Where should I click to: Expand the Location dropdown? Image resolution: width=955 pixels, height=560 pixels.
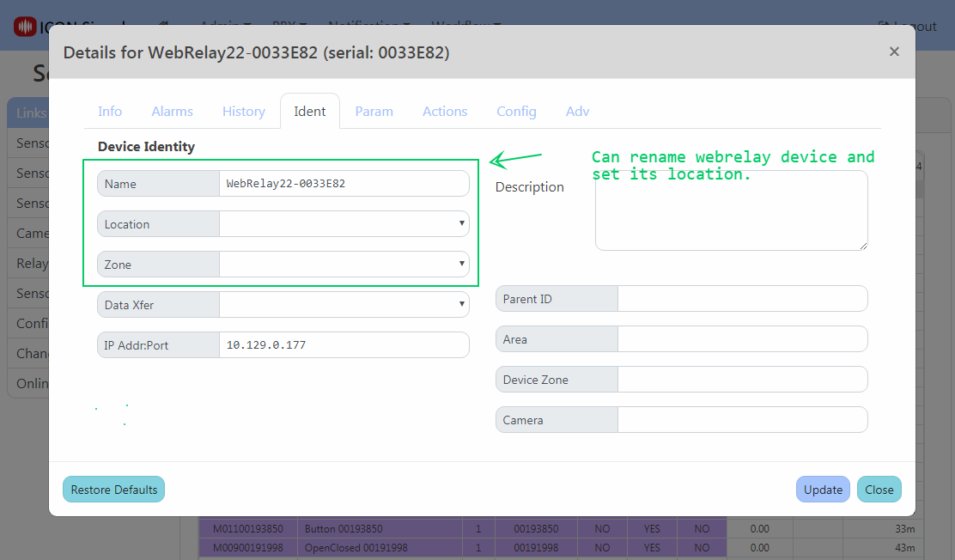[344, 224]
